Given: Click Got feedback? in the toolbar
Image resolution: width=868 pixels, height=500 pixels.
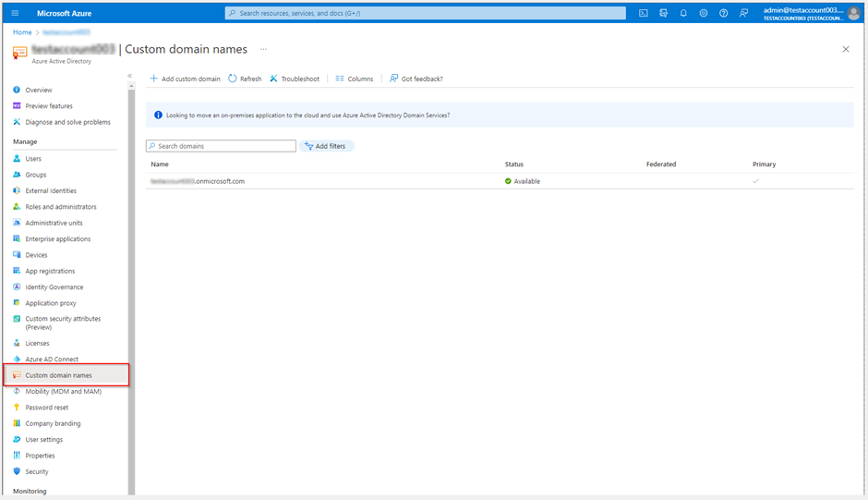Looking at the screenshot, I should click(416, 79).
